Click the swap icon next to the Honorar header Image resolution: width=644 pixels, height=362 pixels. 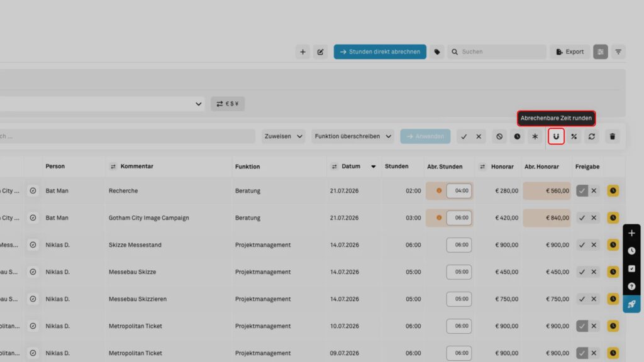pos(482,166)
